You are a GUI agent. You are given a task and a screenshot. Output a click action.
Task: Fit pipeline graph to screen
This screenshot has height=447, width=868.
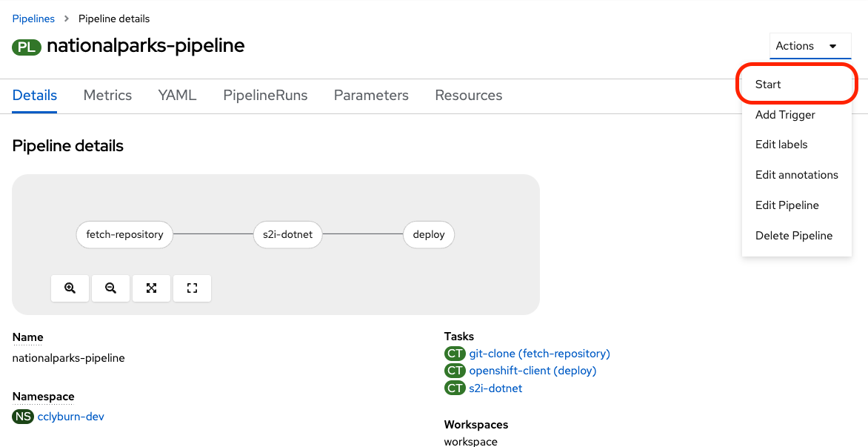tap(151, 288)
